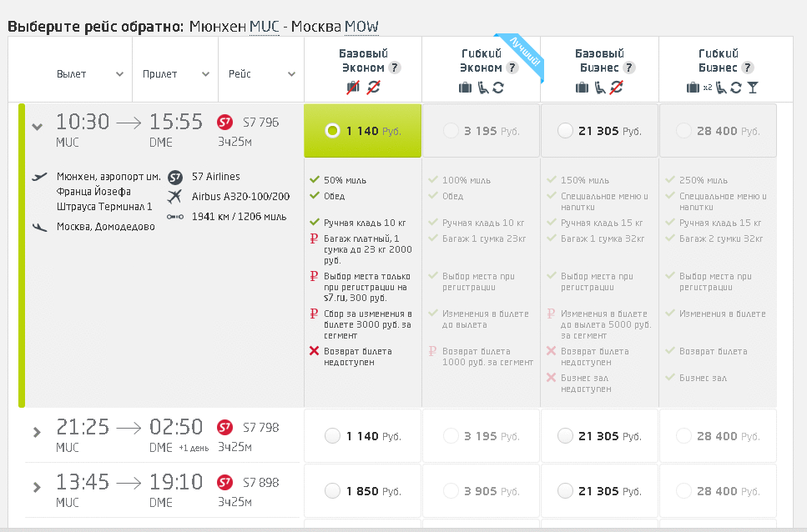Expand details of the 21:25 flight
The width and height of the screenshot is (807, 532).
point(37,432)
